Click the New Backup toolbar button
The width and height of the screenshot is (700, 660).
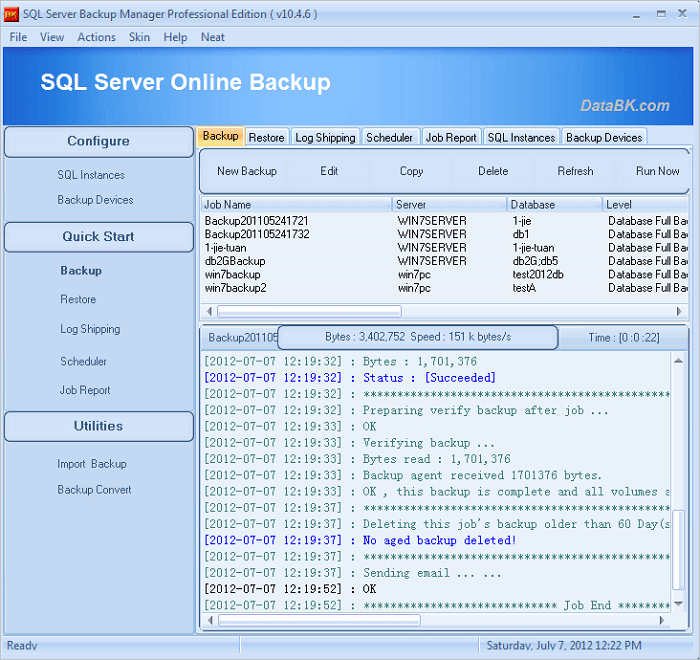click(247, 171)
